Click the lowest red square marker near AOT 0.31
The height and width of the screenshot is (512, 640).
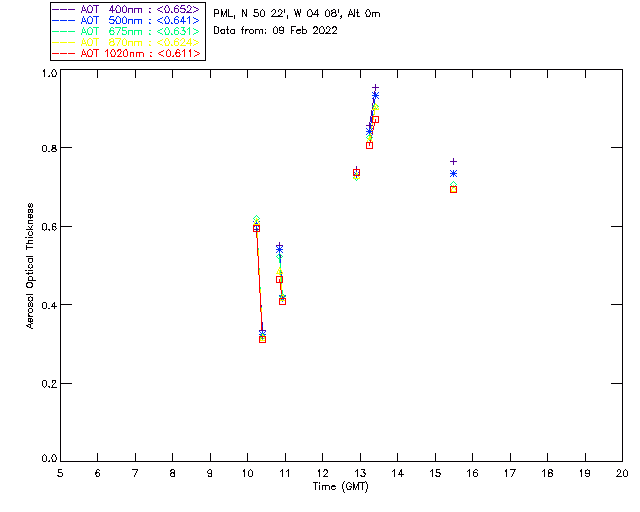[x=262, y=339]
